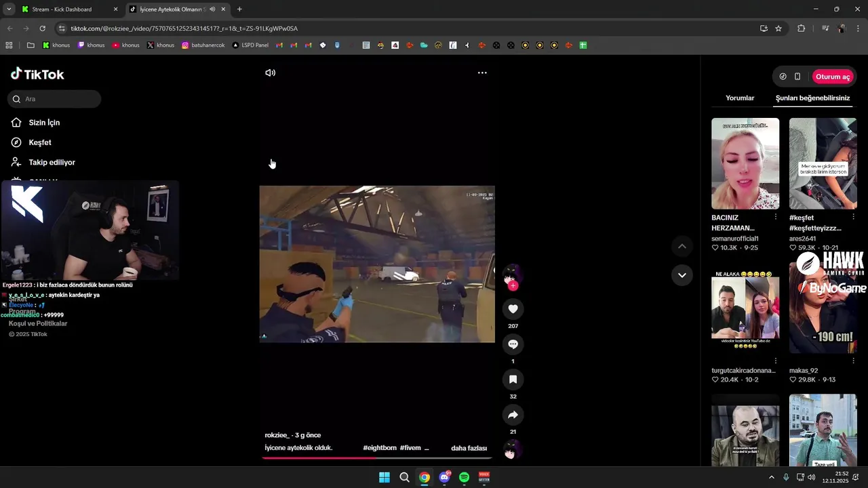Go to the previous video arrow
This screenshot has height=488, width=868.
682,246
